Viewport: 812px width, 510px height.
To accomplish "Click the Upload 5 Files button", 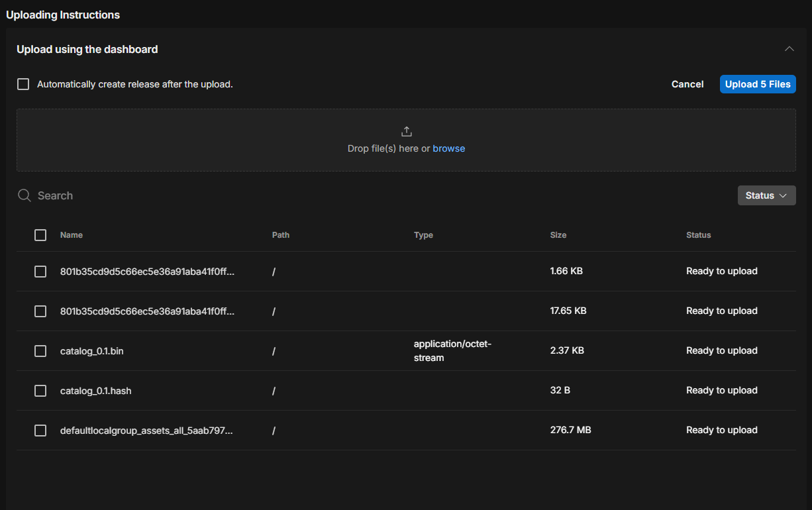I will (x=758, y=84).
